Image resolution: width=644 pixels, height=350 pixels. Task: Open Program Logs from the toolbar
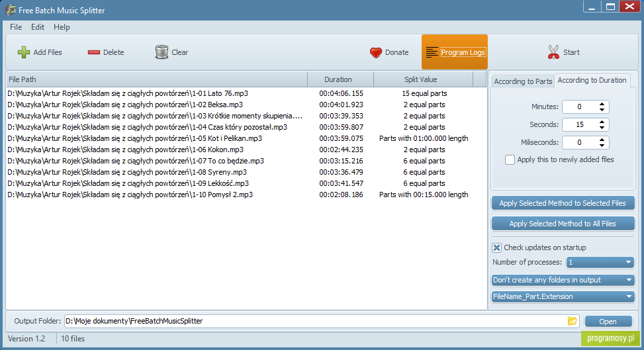[x=455, y=52]
